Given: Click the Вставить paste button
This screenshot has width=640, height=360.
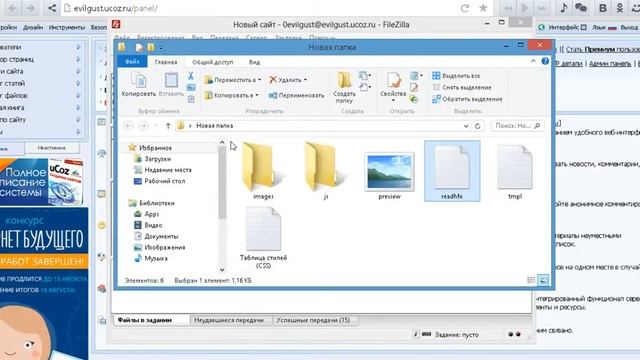Looking at the screenshot, I should click(x=171, y=84).
